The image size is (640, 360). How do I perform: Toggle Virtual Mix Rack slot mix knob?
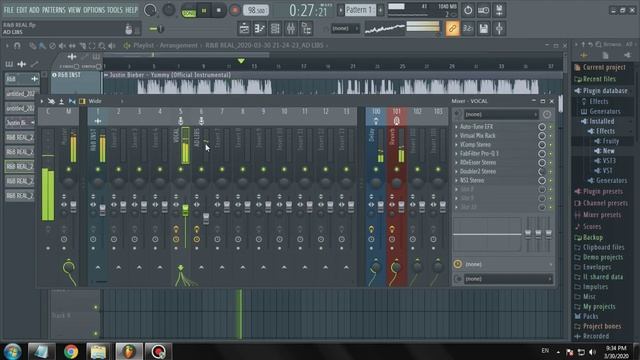[542, 136]
